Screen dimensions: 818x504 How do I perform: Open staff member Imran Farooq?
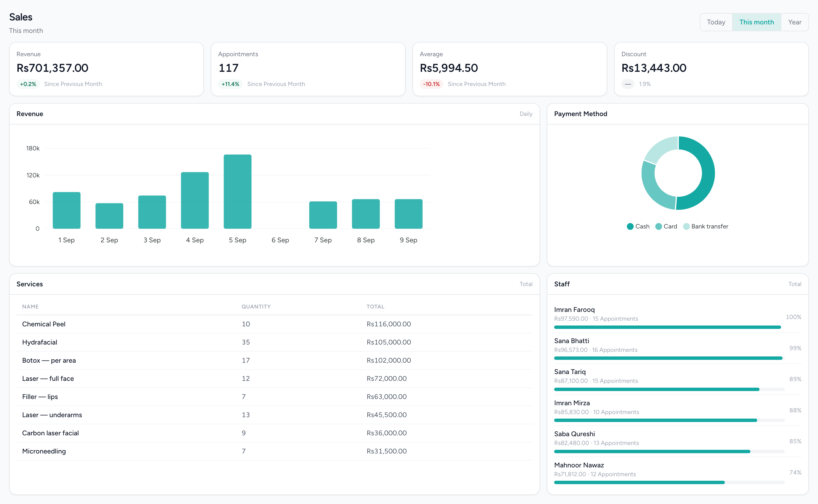coord(574,310)
